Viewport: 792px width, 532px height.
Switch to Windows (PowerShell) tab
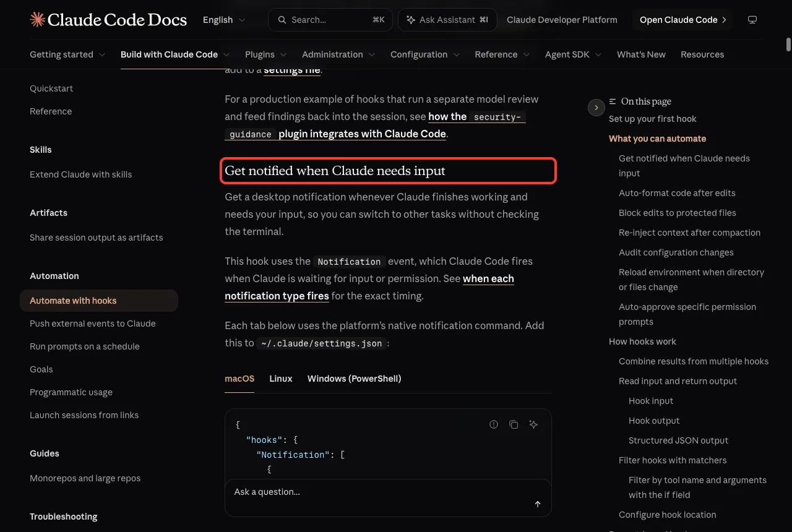tap(355, 379)
